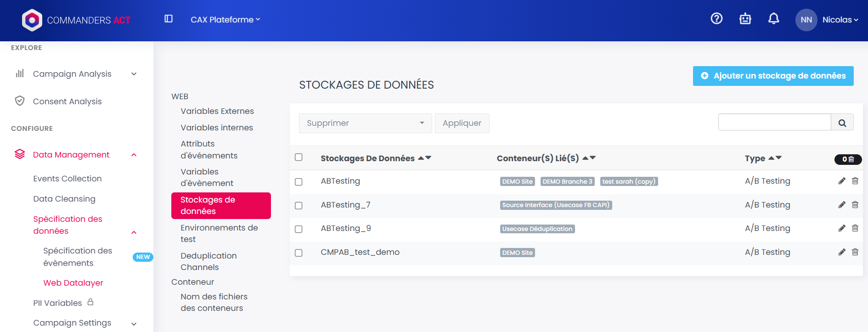Toggle the sidebar collapse icon
This screenshot has width=868, height=332.
click(169, 19)
